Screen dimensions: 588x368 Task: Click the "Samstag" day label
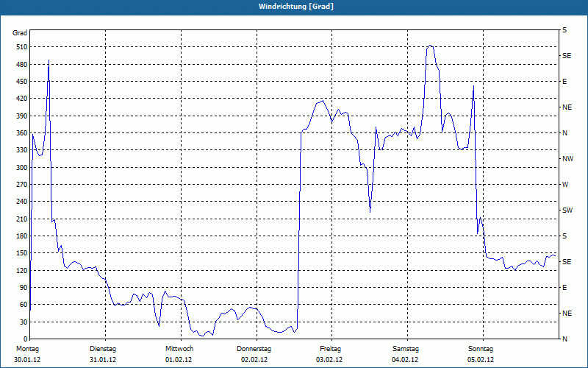tap(406, 349)
